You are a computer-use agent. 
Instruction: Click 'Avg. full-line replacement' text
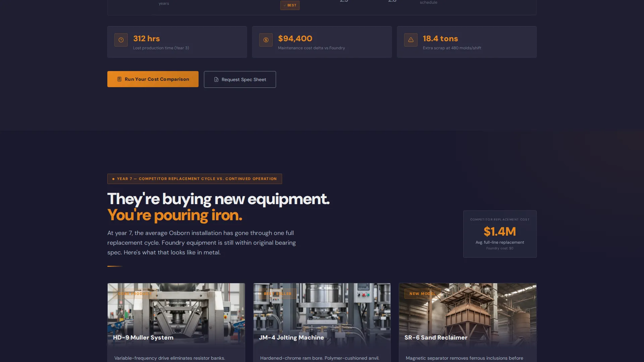[x=500, y=242]
